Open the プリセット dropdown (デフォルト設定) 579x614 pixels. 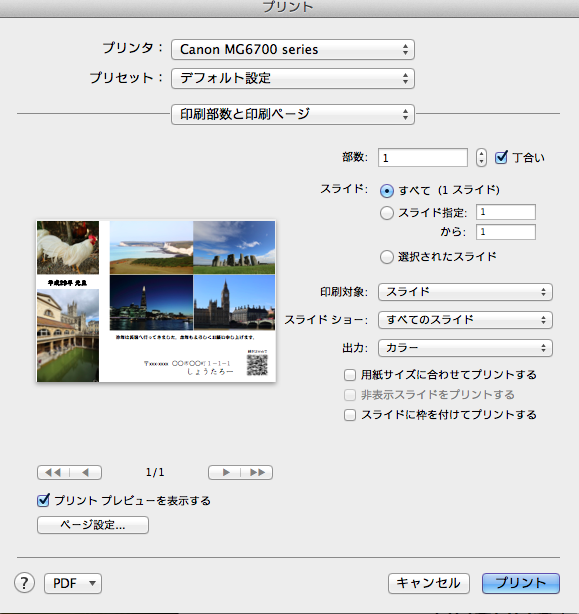tap(292, 78)
